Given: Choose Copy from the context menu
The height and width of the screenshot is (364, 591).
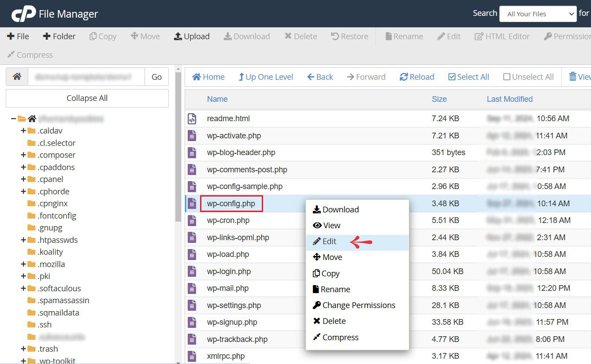Looking at the screenshot, I should tap(357, 274).
